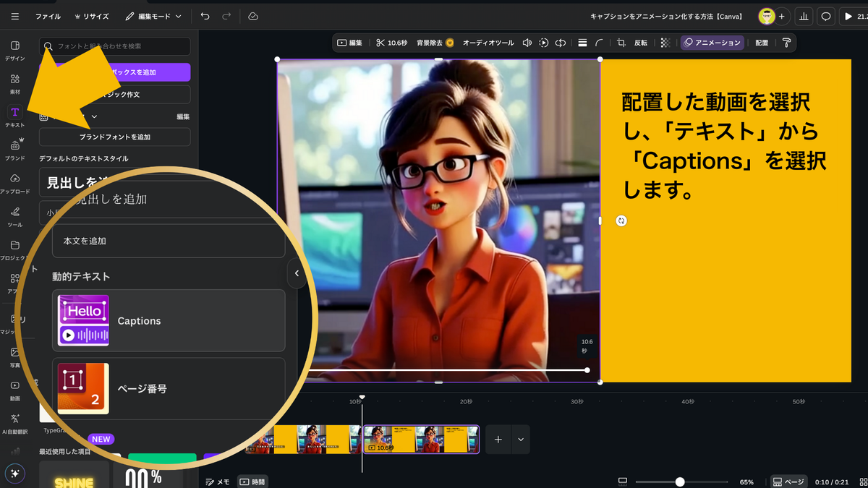Screen dimensions: 868x488
Task: Open the ファイル menu
Action: coord(48,16)
